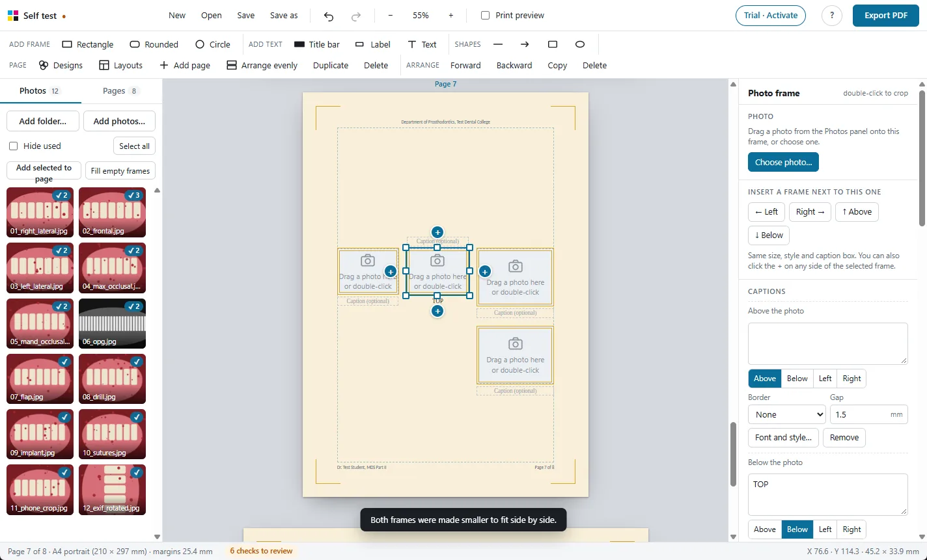Switch to the Pages tab

[x=122, y=90]
